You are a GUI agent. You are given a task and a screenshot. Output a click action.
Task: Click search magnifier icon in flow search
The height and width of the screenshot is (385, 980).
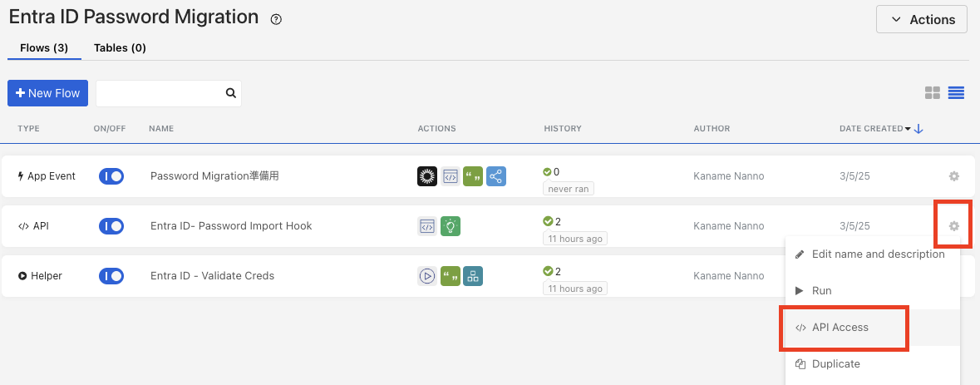coord(231,93)
